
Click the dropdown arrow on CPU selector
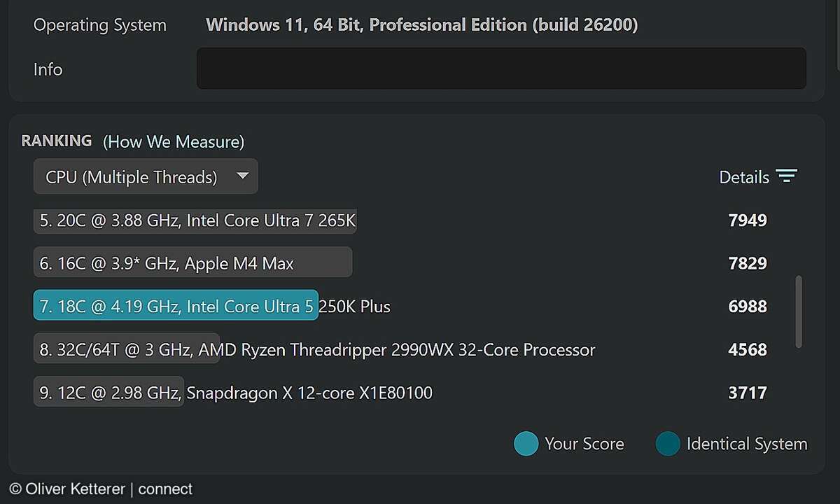[241, 176]
